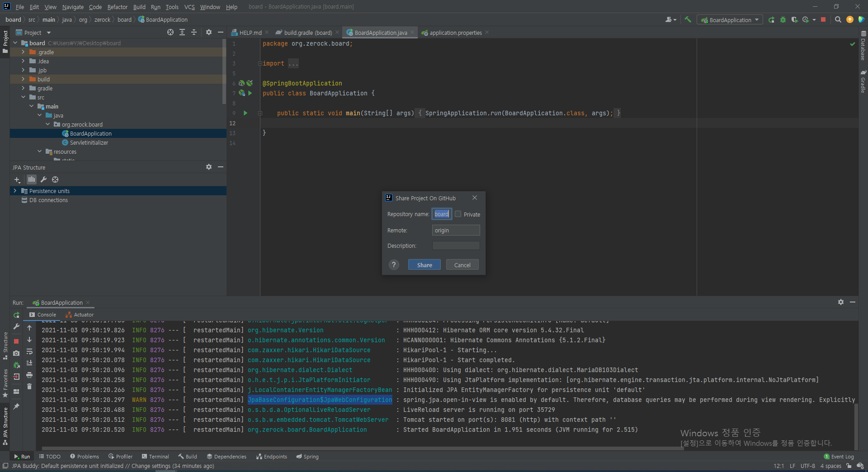Click the red Stop square in Run panel
Screen dimensions: 868x472
16,341
